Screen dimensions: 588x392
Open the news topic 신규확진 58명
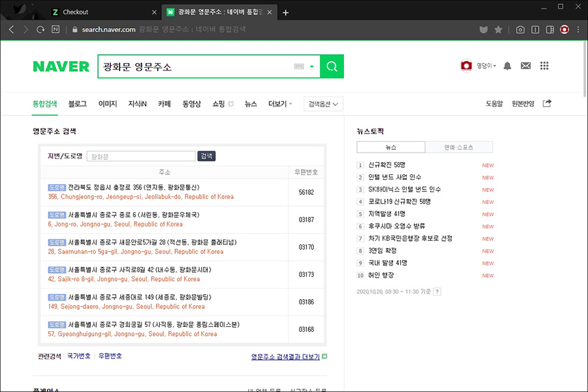386,165
